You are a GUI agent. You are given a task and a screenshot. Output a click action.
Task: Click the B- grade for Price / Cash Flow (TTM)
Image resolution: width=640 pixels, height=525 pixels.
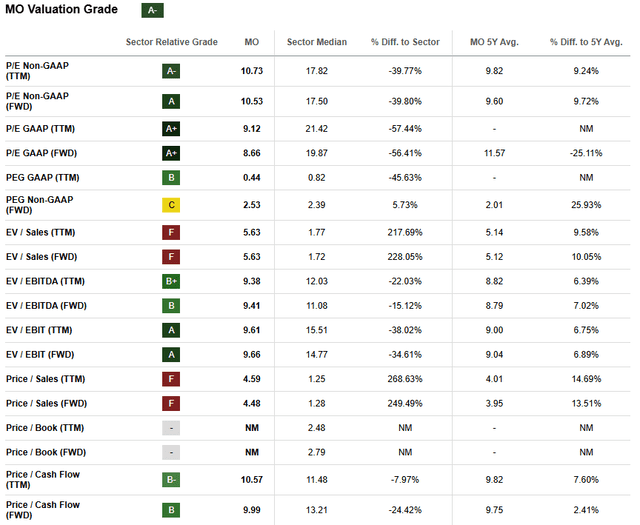coord(172,481)
